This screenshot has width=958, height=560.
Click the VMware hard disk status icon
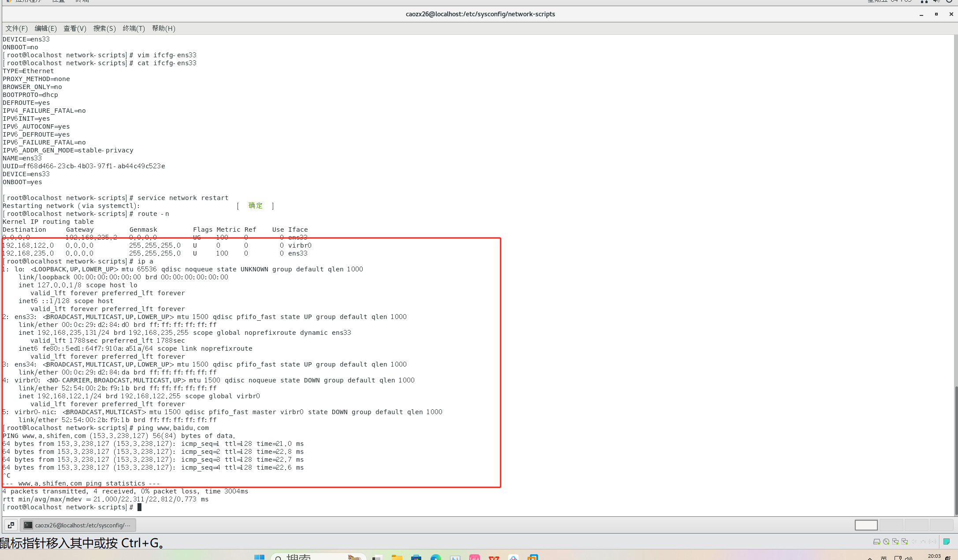876,541
